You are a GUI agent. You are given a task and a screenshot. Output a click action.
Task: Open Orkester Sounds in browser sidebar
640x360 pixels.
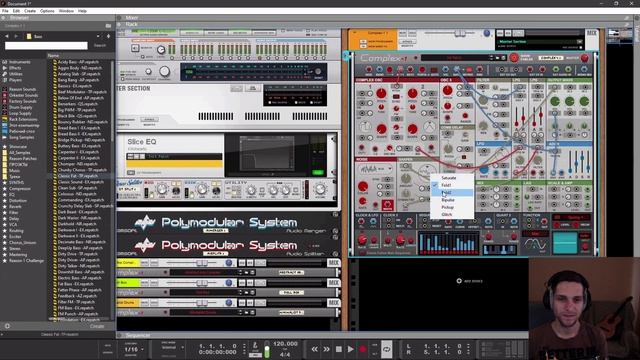point(23,95)
